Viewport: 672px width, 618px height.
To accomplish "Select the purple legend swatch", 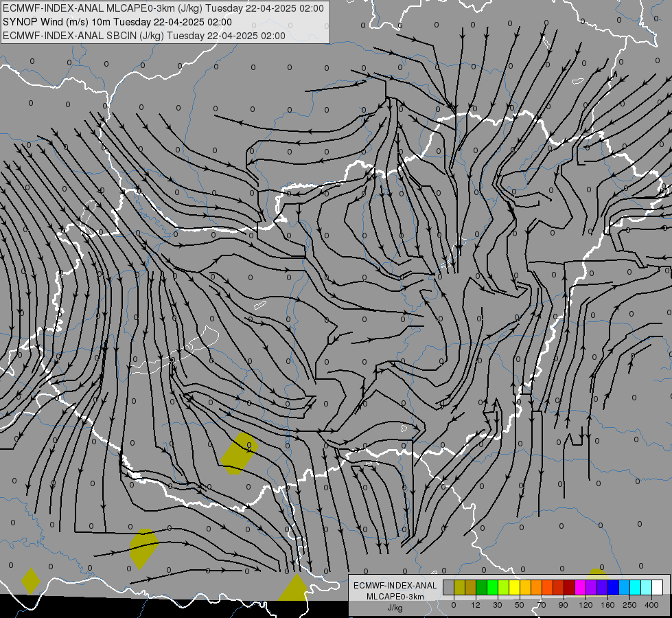I will 592,588.
